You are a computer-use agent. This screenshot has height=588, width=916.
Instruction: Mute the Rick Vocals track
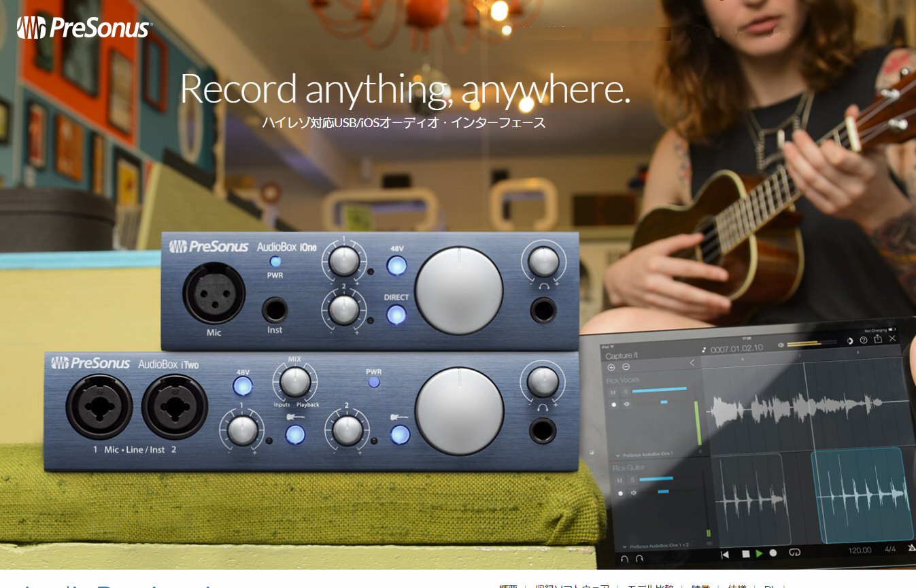[613, 392]
